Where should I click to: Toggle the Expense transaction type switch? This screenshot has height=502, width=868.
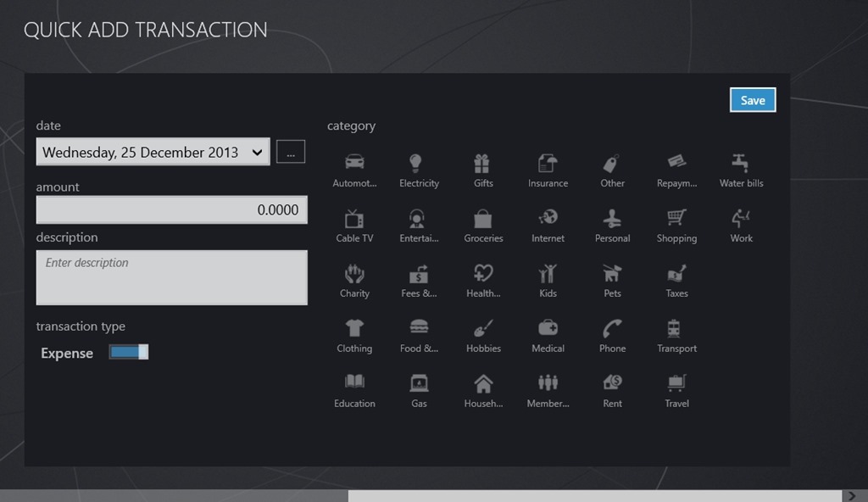pyautogui.click(x=129, y=352)
